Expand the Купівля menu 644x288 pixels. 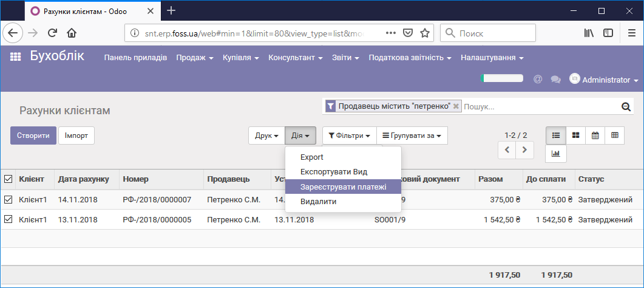click(x=241, y=58)
